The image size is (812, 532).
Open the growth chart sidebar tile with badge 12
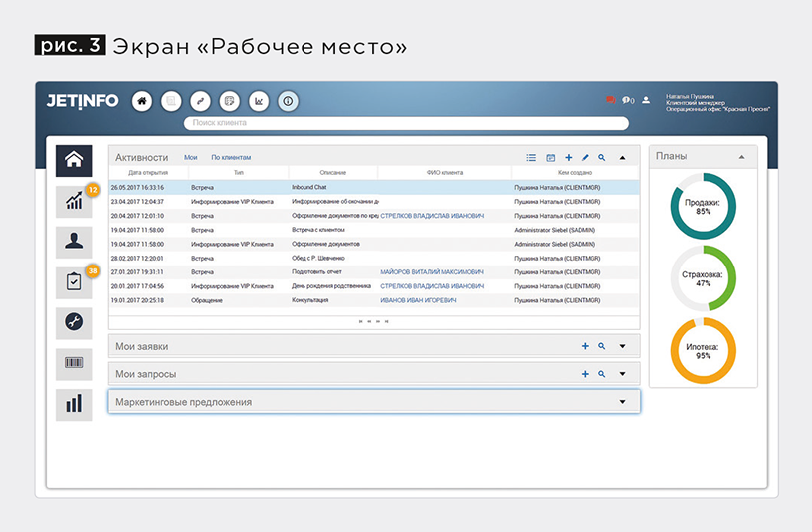(x=74, y=201)
